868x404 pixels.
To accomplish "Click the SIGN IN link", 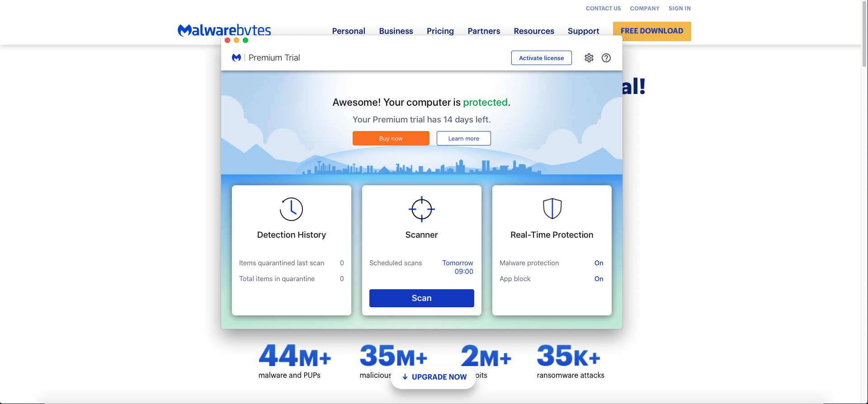I will (679, 8).
